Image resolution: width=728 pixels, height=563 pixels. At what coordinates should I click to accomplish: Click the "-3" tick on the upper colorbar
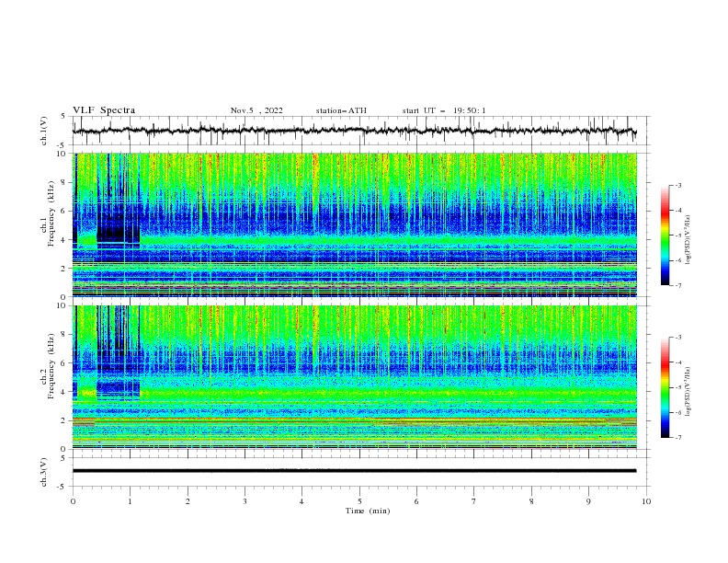(x=677, y=185)
